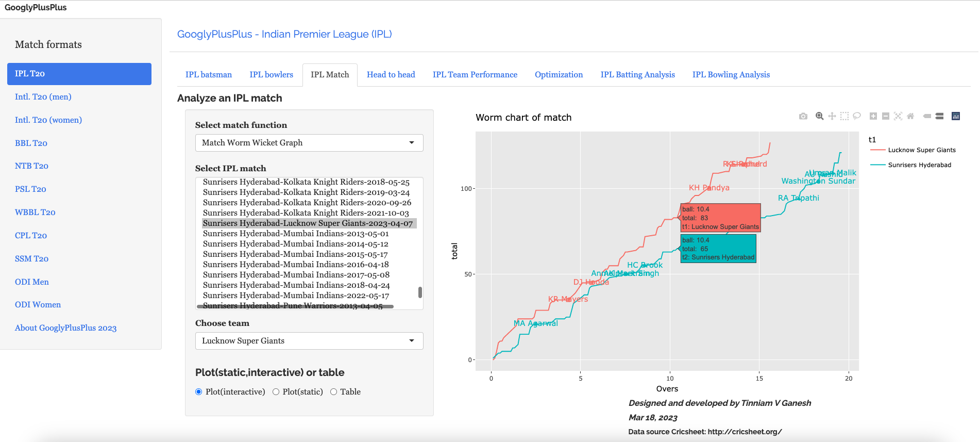The height and width of the screenshot is (442, 980).
Task: Select Sunrisers Hyderabad-Mumbai Indians-2016-04-18 match
Action: click(296, 265)
